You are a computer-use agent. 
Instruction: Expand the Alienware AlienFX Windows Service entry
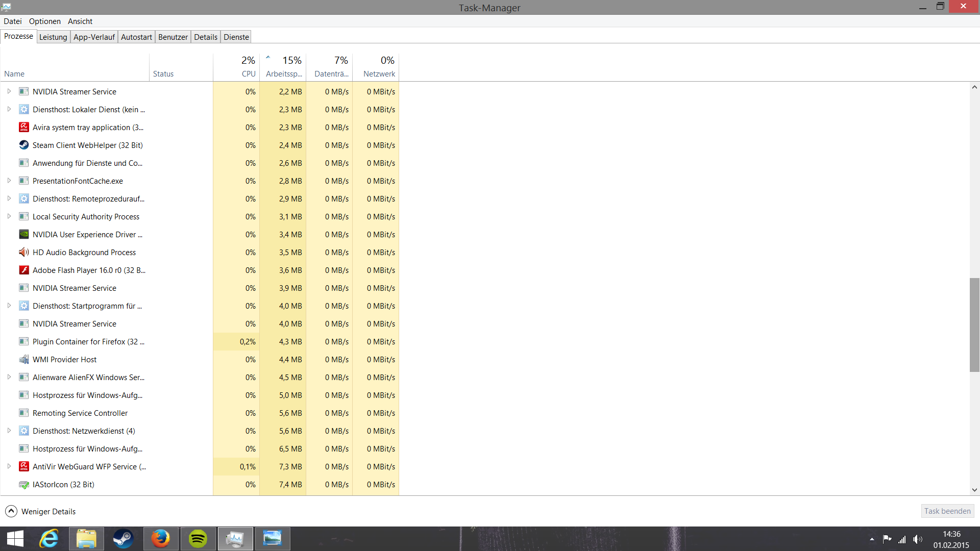pos(9,377)
